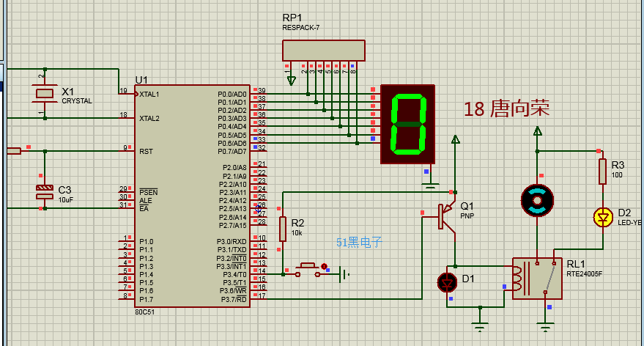
Task: Click the ALE pin label
Action: tap(145, 201)
